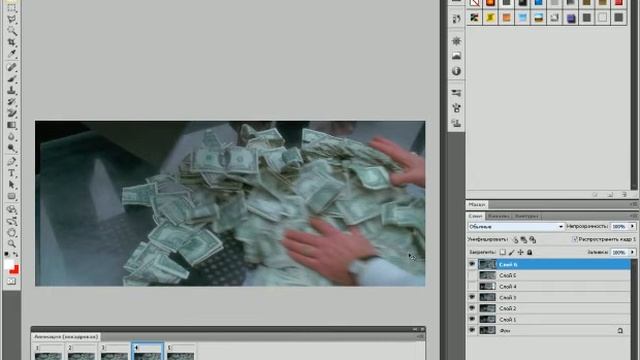Select the Quick Selection tool
Screen dimensions: 640x360
[x=12, y=31]
